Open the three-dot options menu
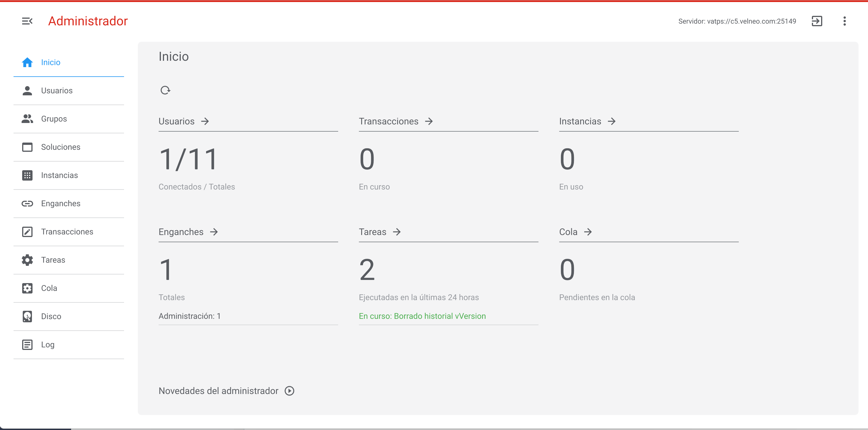This screenshot has width=868, height=430. pos(844,21)
